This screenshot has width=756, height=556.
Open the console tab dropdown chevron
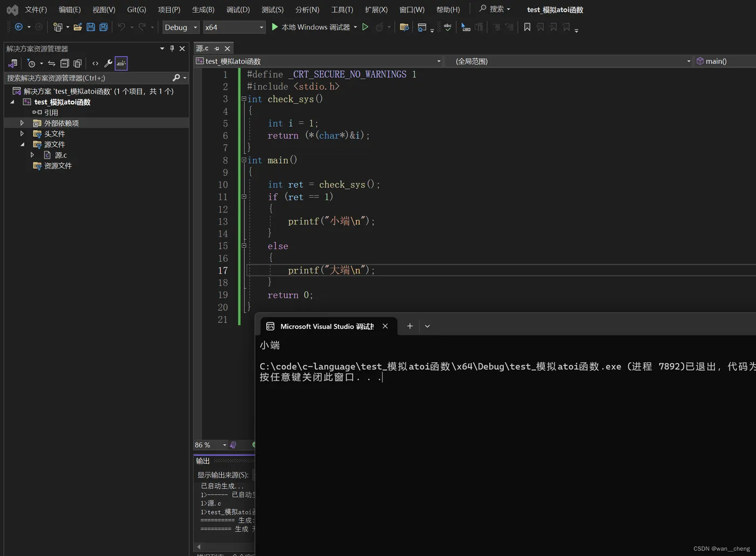(x=427, y=326)
